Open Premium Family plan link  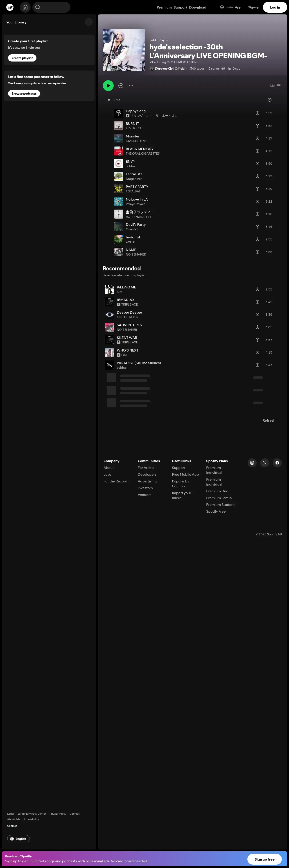pos(219,498)
